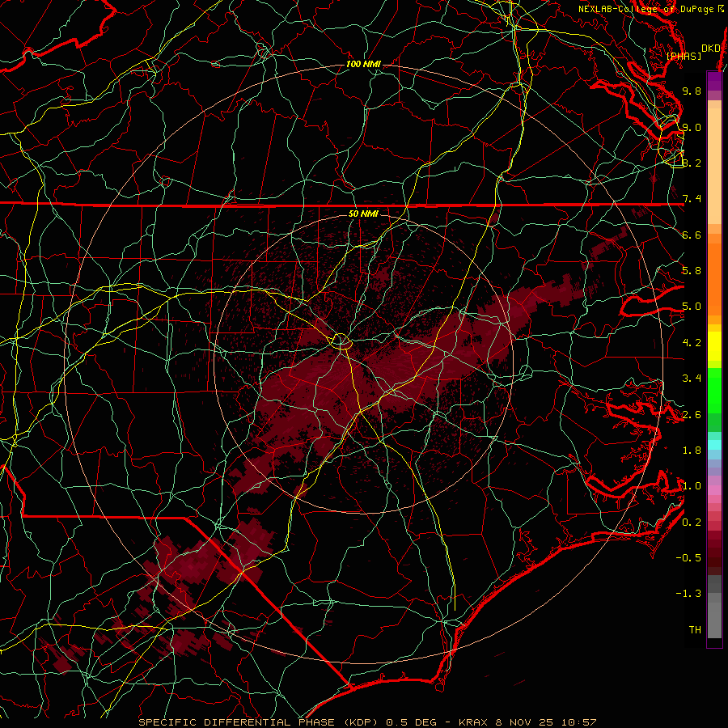Pick the yellow band in color bar
Viewport: 728px width, 728px height.
714,346
